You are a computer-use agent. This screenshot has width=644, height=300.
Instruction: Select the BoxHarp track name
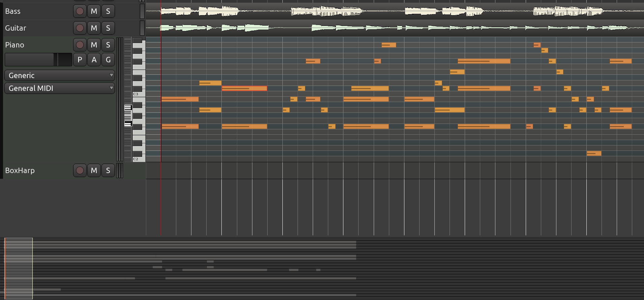click(20, 170)
